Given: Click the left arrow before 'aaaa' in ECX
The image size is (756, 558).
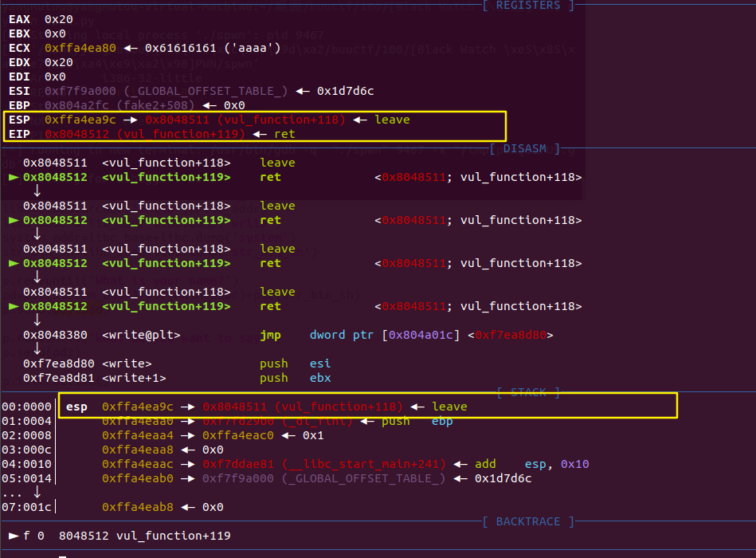Looking at the screenshot, I should (130, 49).
